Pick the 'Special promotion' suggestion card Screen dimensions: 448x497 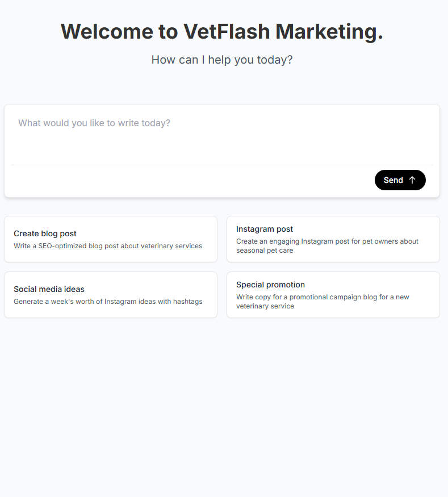(333, 295)
